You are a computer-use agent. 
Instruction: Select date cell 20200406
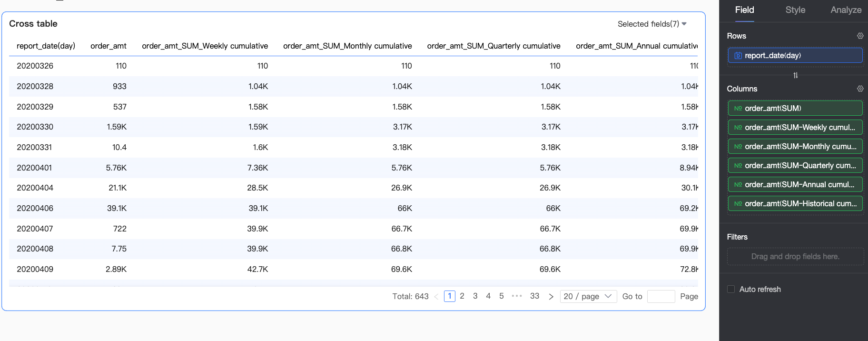pyautogui.click(x=35, y=209)
